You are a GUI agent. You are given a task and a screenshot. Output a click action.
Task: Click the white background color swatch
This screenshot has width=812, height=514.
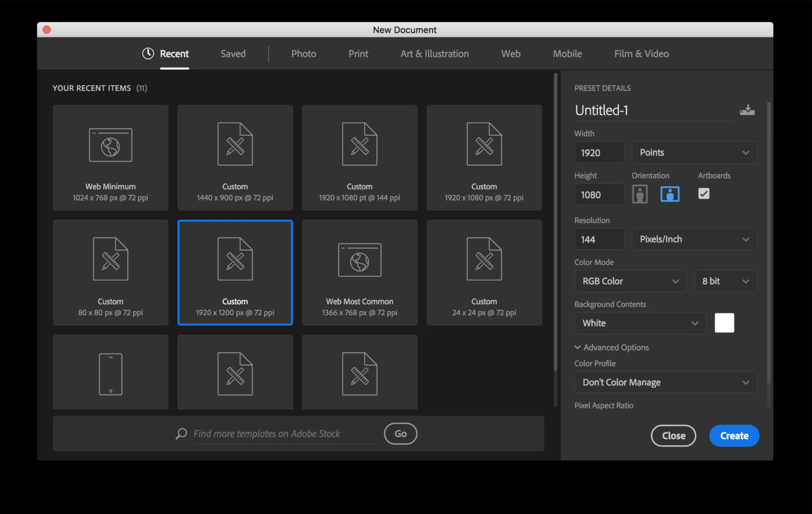click(724, 323)
